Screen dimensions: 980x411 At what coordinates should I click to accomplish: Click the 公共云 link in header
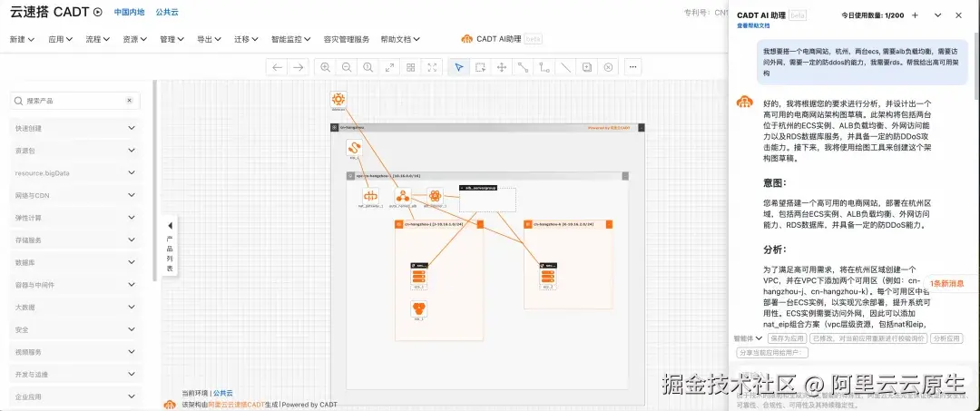pyautogui.click(x=167, y=12)
